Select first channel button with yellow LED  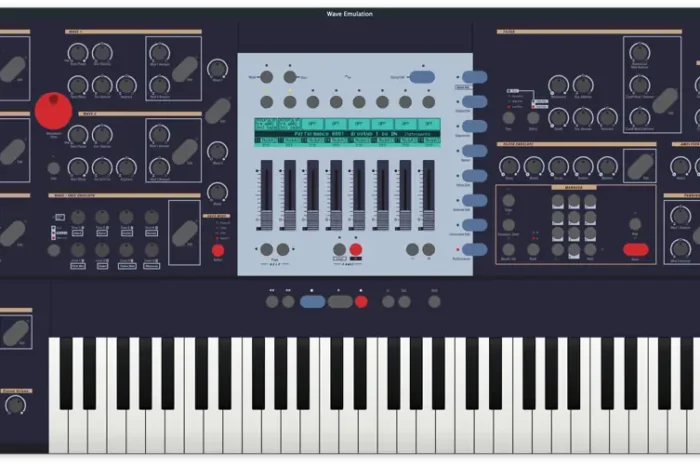267,102
